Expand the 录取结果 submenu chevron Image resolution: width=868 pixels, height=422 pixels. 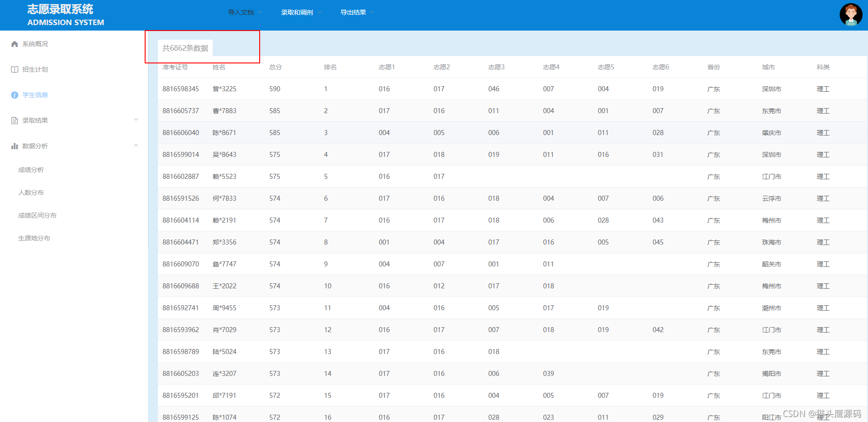point(136,120)
